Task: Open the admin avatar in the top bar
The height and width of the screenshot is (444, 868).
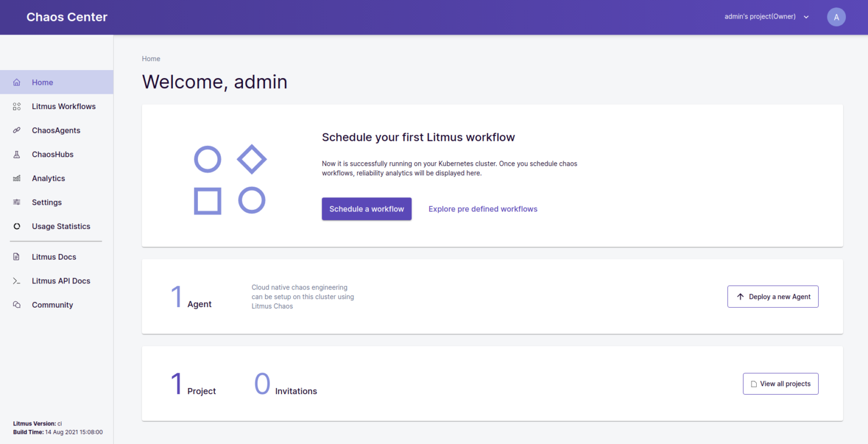Action: [836, 16]
